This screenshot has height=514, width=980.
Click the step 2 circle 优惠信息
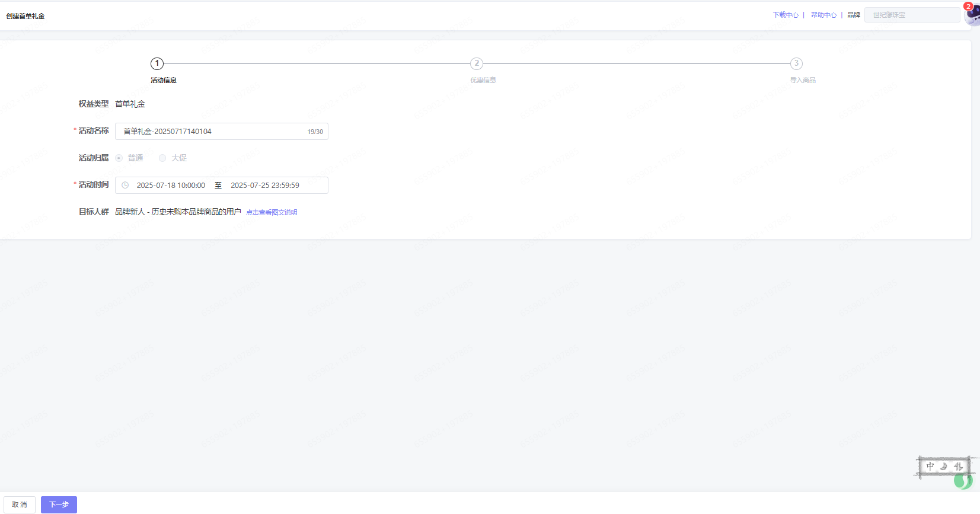click(477, 63)
